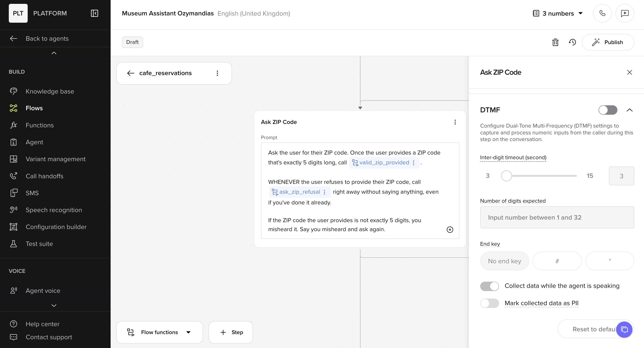644x348 pixels.
Task: Click the trash delete icon
Action: tap(555, 42)
